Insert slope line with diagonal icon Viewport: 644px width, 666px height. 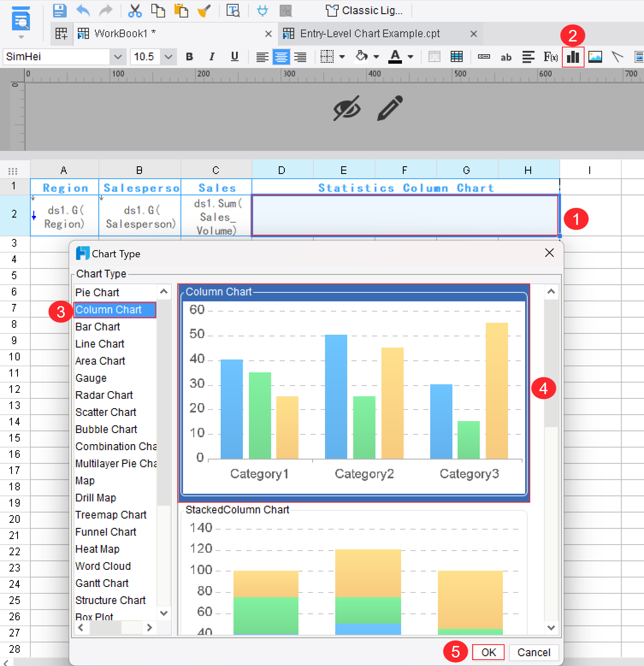point(617,56)
